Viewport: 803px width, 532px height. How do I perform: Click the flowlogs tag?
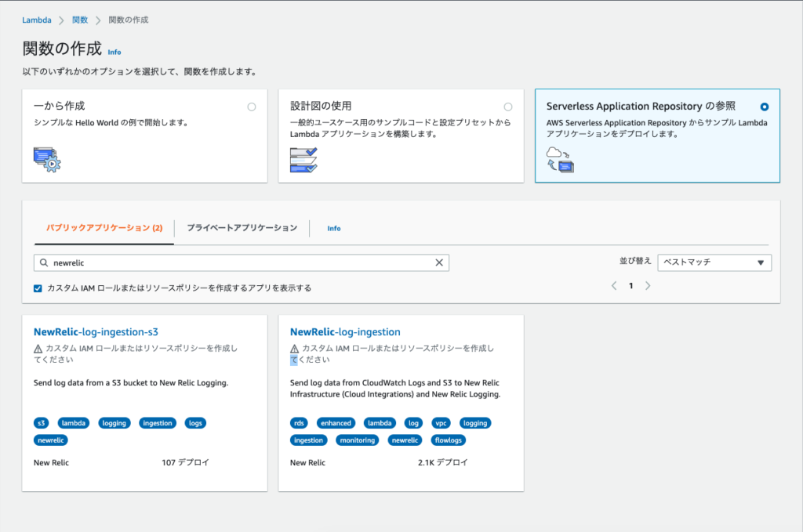(x=449, y=440)
